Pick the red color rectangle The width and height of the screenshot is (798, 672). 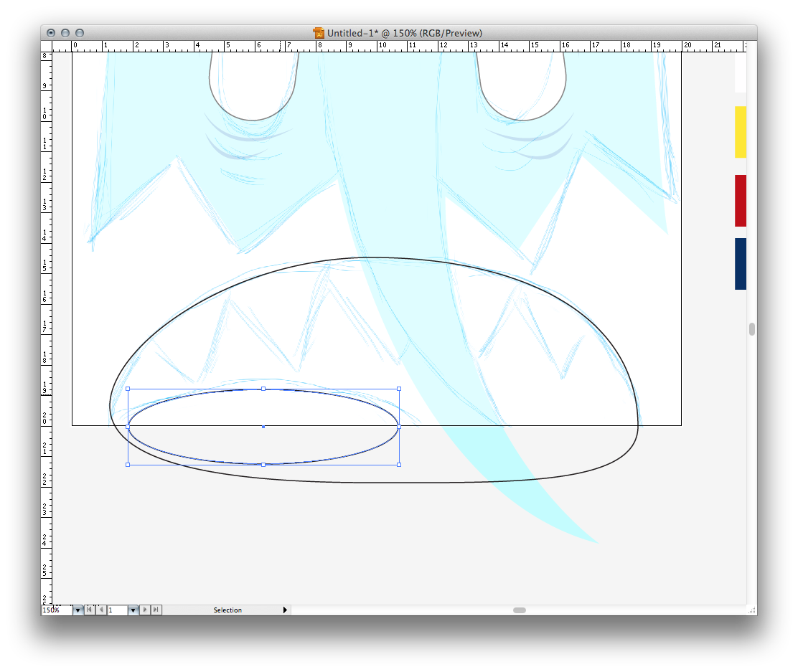(740, 201)
